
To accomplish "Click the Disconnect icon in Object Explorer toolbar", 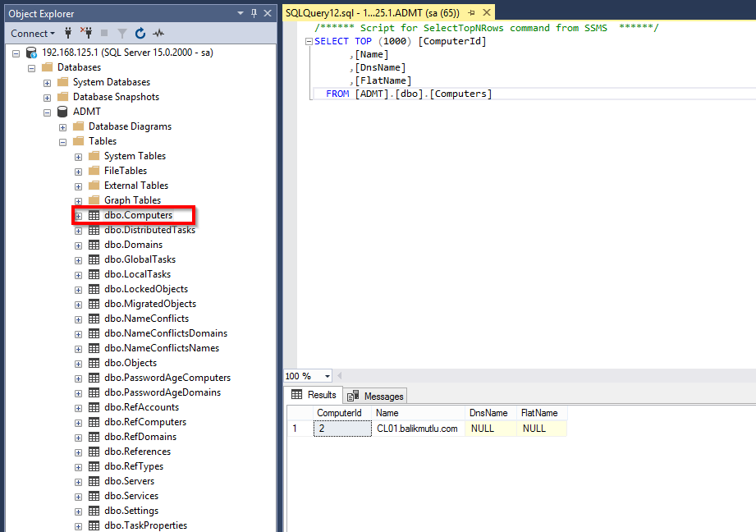I will (x=86, y=33).
